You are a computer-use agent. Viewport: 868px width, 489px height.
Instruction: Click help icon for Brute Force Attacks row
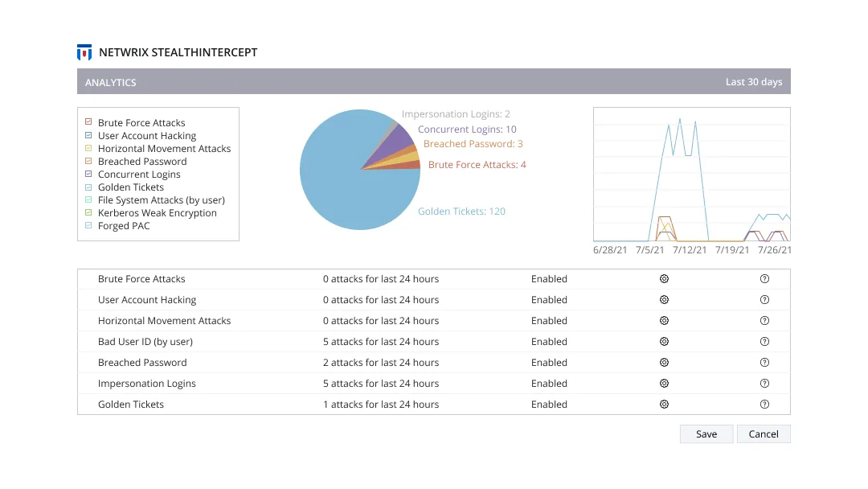[x=764, y=279]
